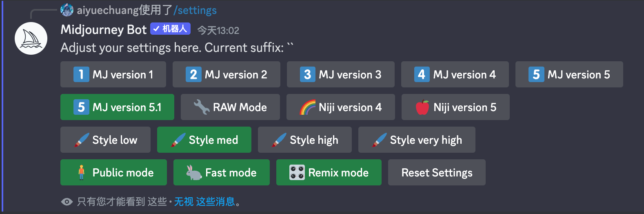The height and width of the screenshot is (214, 644).
Task: Click the rabbit icon on Fast mode
Action: pos(194,172)
